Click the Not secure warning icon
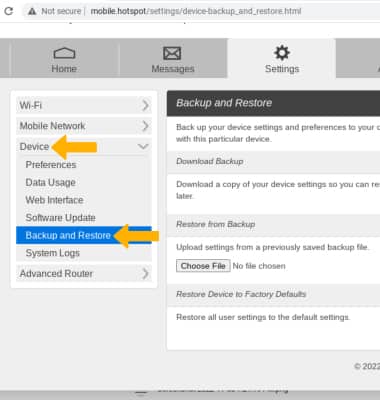This screenshot has width=380, height=400. (32, 11)
